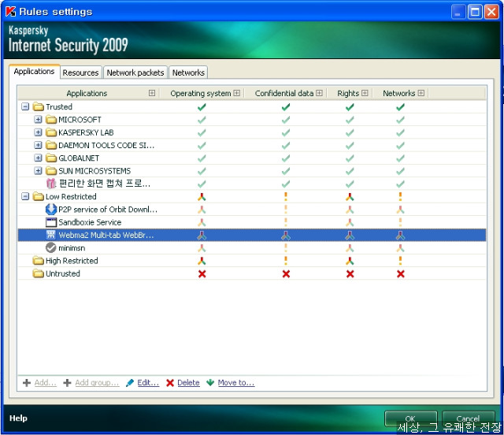
Task: Click the Cancel button
Action: 468,418
